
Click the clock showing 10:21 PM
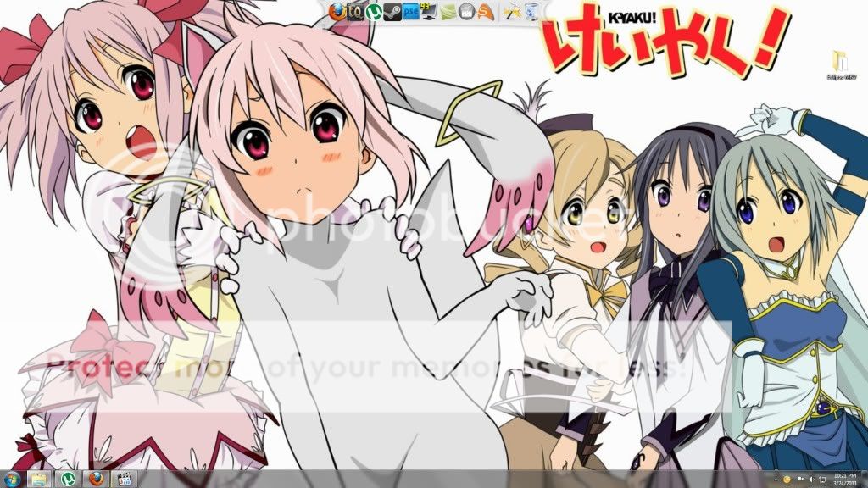pyautogui.click(x=843, y=479)
